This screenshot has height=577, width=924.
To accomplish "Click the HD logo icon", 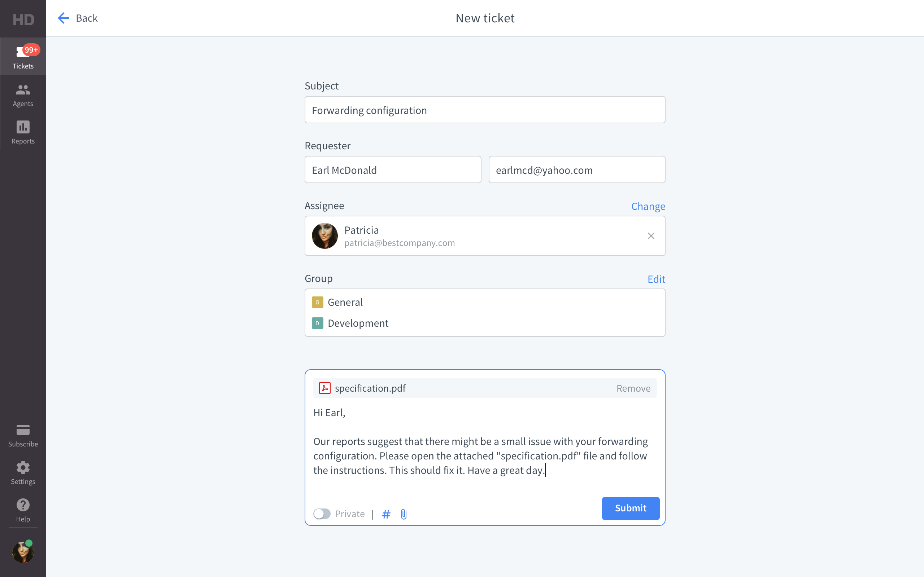I will click(x=23, y=19).
